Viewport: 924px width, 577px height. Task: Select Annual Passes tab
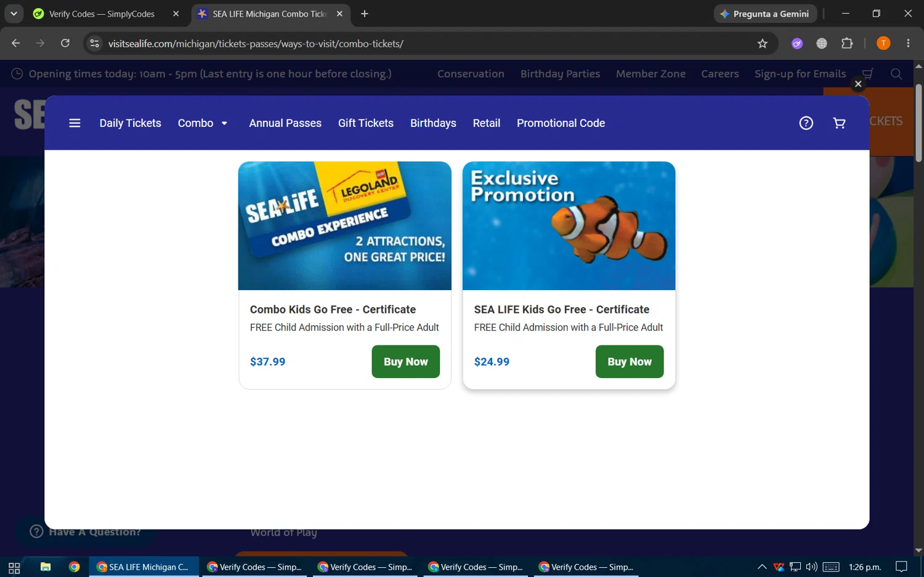click(x=285, y=123)
